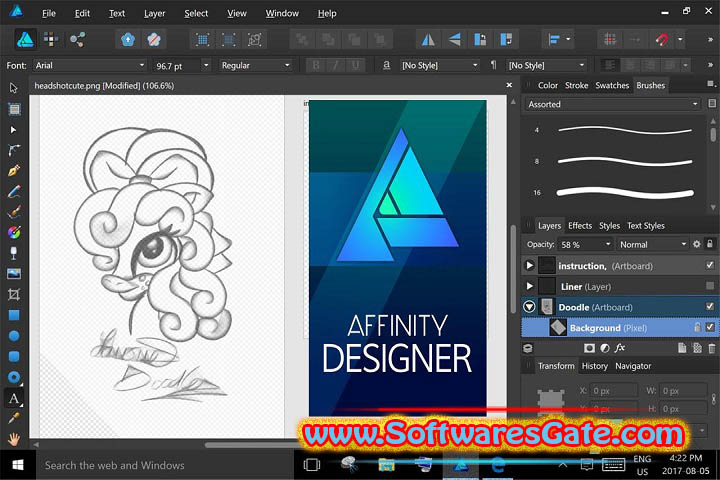Select the Vector Brush tool

tap(14, 212)
